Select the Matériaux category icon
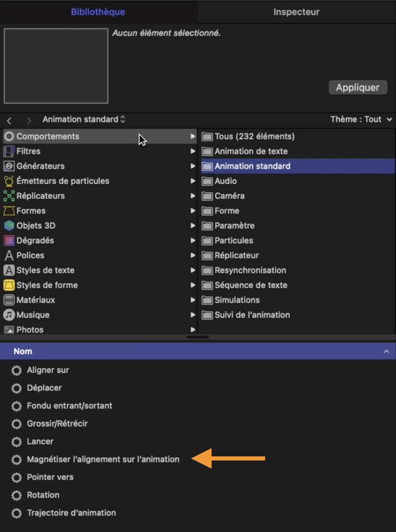396x532 pixels. pyautogui.click(x=9, y=300)
